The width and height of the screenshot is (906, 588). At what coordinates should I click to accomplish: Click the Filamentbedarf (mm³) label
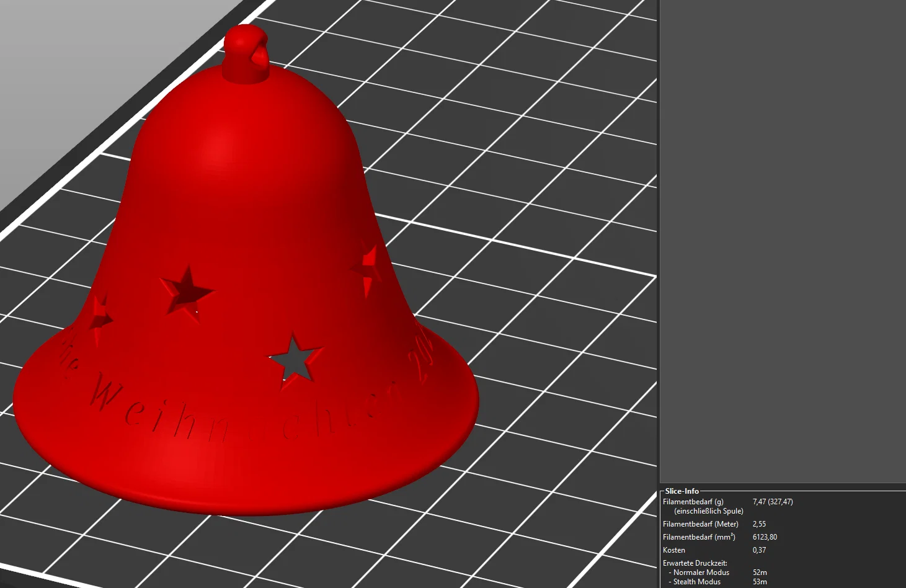[x=699, y=537]
